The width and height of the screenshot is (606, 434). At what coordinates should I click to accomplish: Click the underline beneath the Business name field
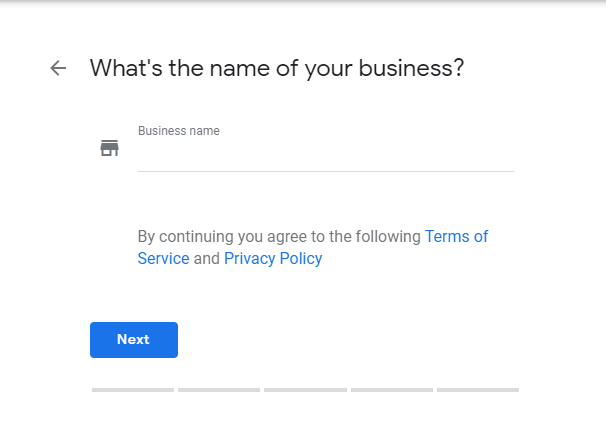(x=325, y=171)
